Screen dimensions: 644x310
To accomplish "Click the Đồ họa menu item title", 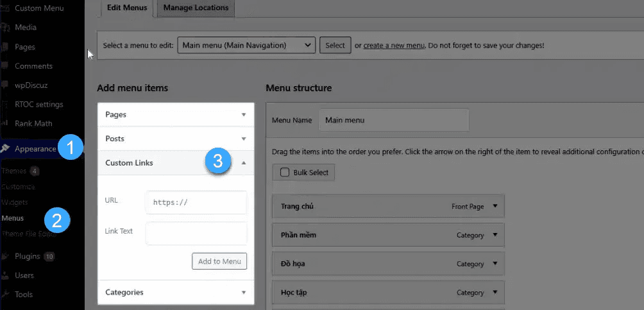I will point(293,264).
